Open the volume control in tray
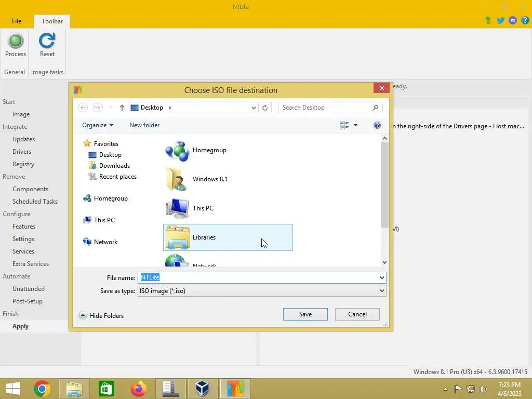 pyautogui.click(x=483, y=389)
